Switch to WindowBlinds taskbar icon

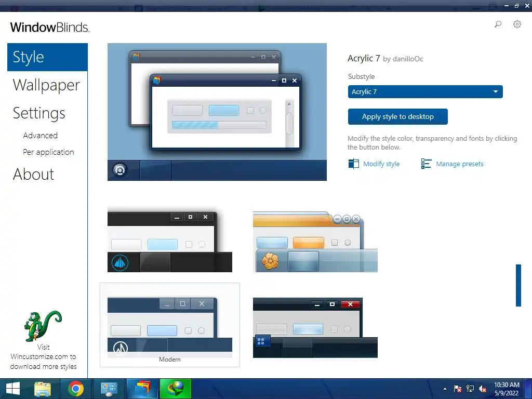coord(142,389)
